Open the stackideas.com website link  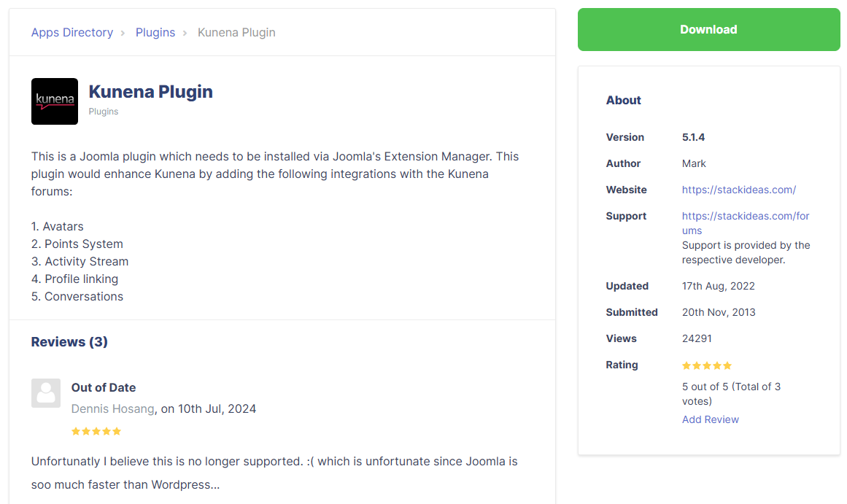tap(738, 190)
